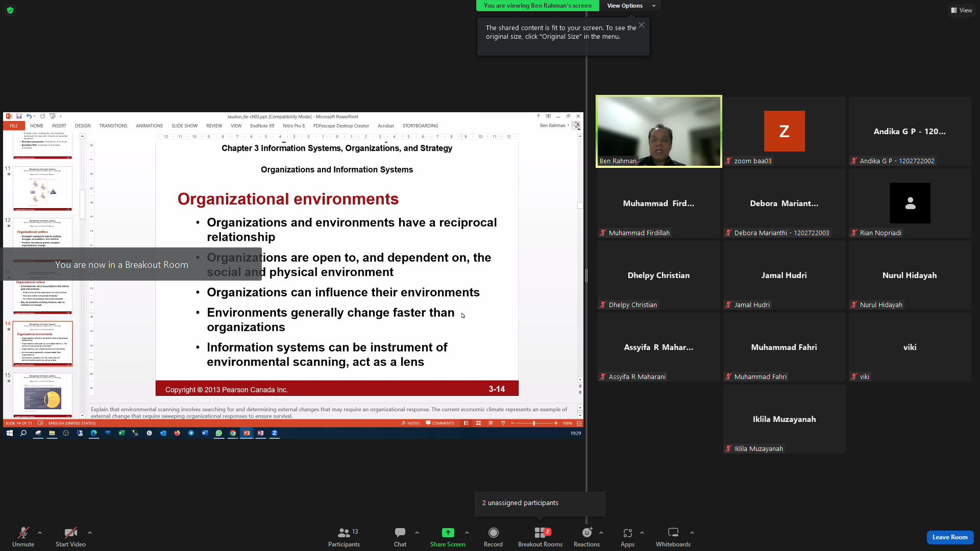Expand video options arrow next to Start Video
Image resolution: width=980 pixels, height=551 pixels.
[x=90, y=533]
